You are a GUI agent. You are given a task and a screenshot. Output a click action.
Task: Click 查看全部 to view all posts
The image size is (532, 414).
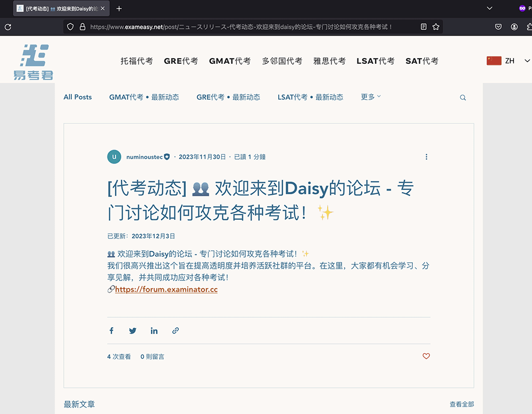[462, 404]
